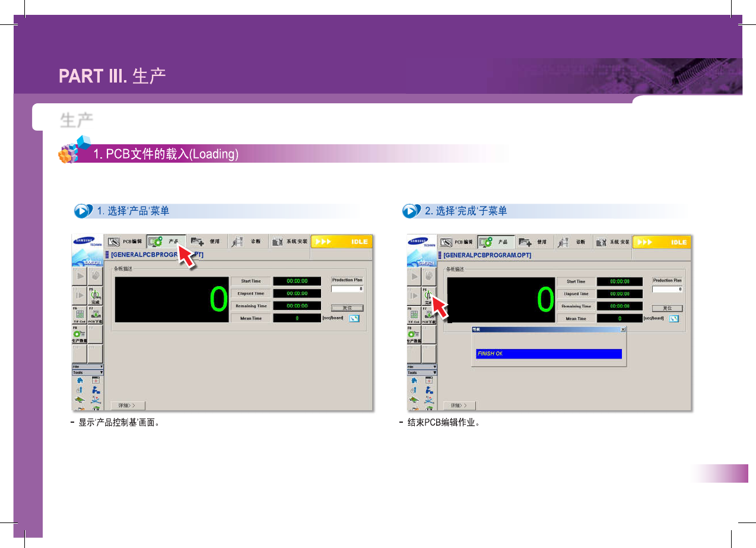The width and height of the screenshot is (756, 548).
Task: Open 诊断 tab in step 1 screenshot
Action: (247, 242)
